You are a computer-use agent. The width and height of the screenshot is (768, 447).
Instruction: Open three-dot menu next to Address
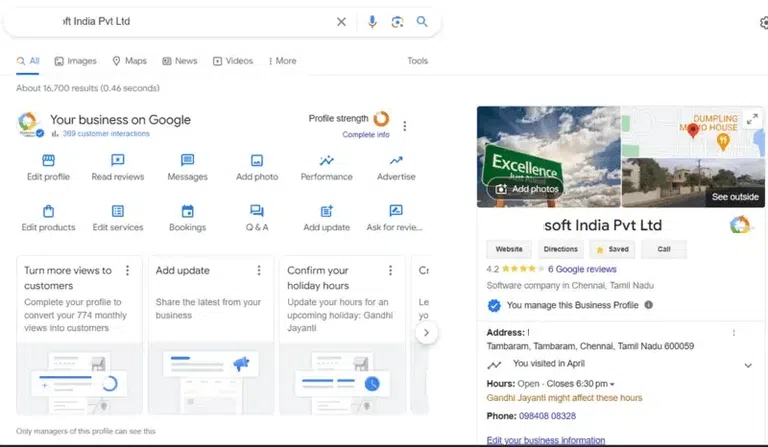(734, 333)
